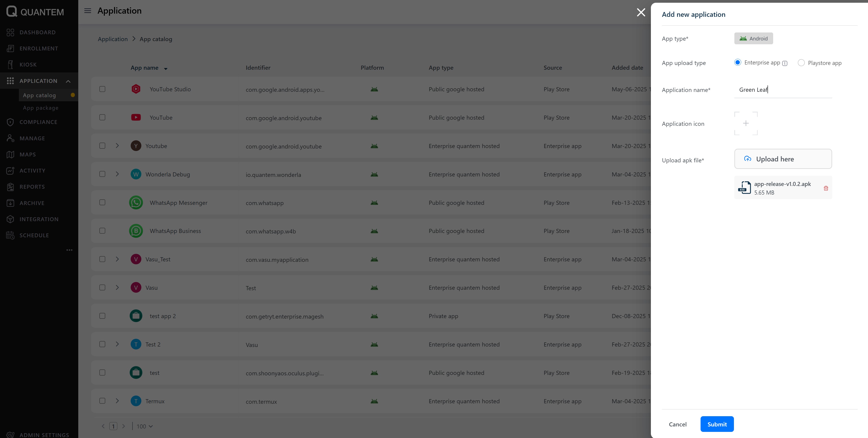Select the Playstore app radio button
This screenshot has height=438, width=868.
801,63
